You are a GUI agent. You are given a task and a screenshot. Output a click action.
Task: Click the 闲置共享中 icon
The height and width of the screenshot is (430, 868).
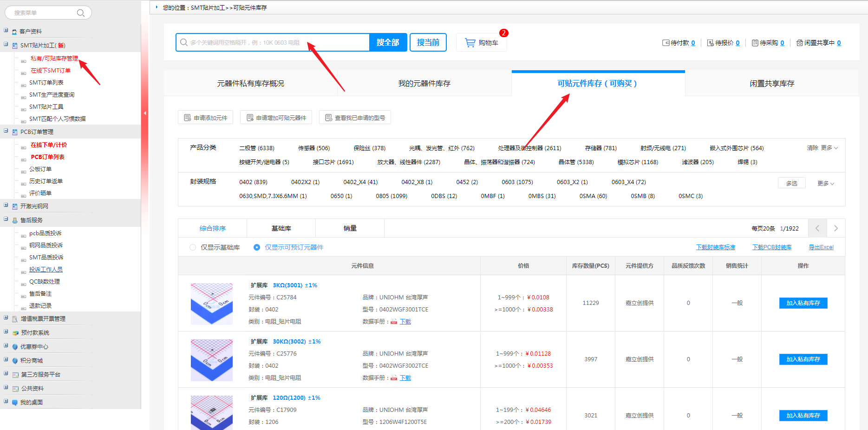click(799, 43)
